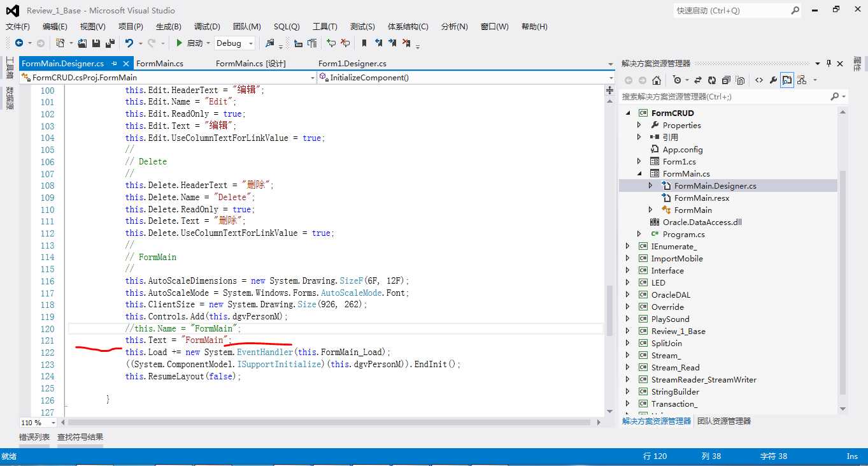This screenshot has height=466, width=868.
Task: Open Properties via the wrench icon
Action: point(773,80)
